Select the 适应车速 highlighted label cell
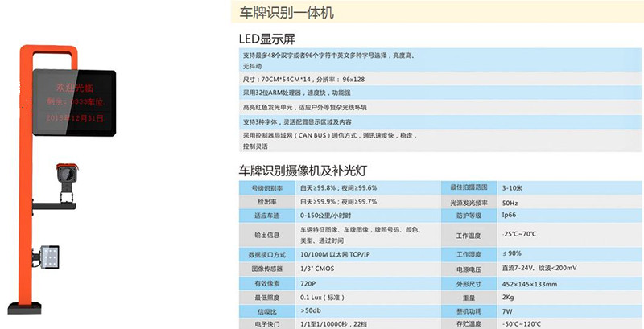Viewport: 644px width, 329px height. [266, 216]
